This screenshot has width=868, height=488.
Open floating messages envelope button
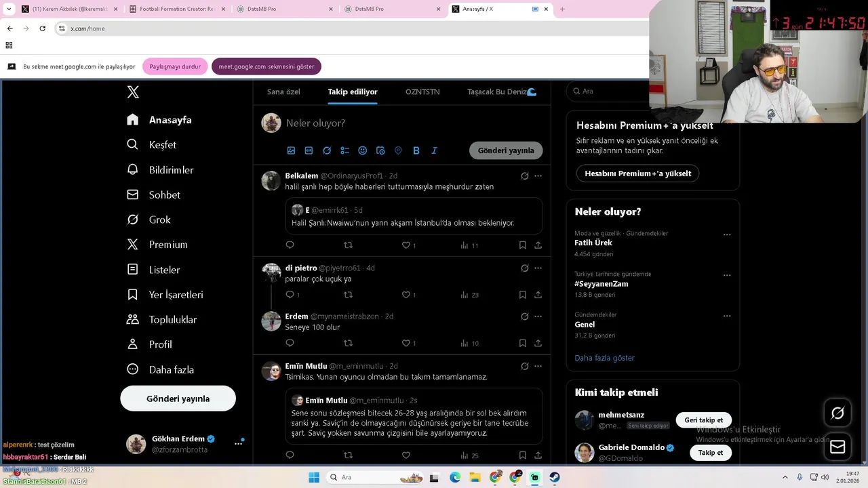[837, 447]
